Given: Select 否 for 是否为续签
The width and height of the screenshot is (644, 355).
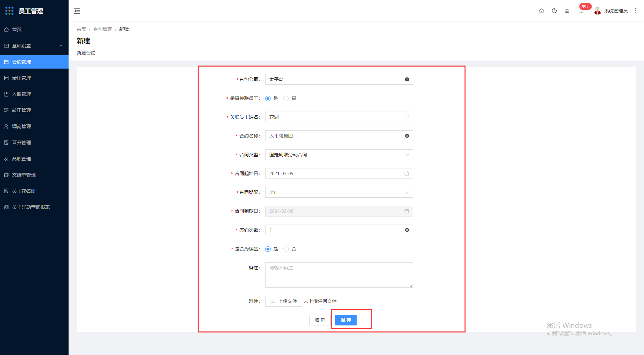Looking at the screenshot, I should click(x=286, y=249).
